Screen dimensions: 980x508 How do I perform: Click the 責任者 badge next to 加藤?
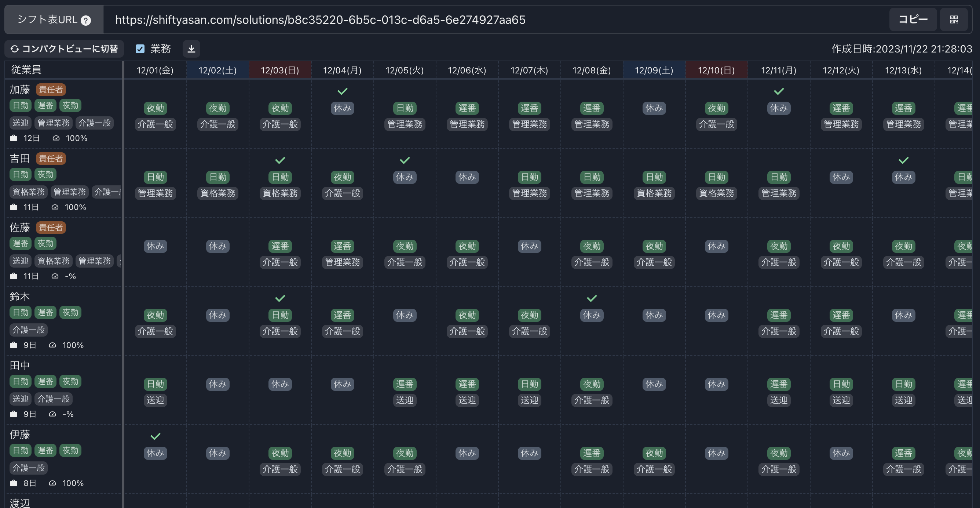pos(51,90)
